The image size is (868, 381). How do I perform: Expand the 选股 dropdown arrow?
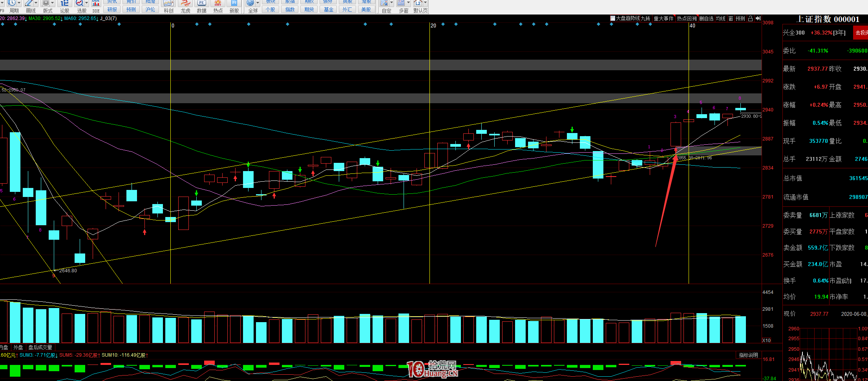coord(86,3)
